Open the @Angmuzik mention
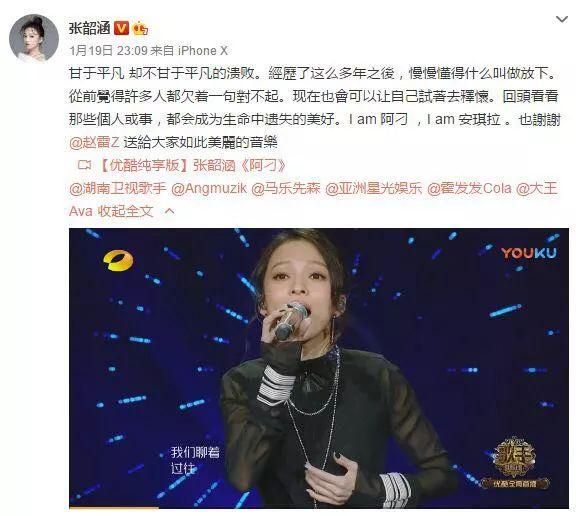The image size is (576, 516). [x=209, y=188]
